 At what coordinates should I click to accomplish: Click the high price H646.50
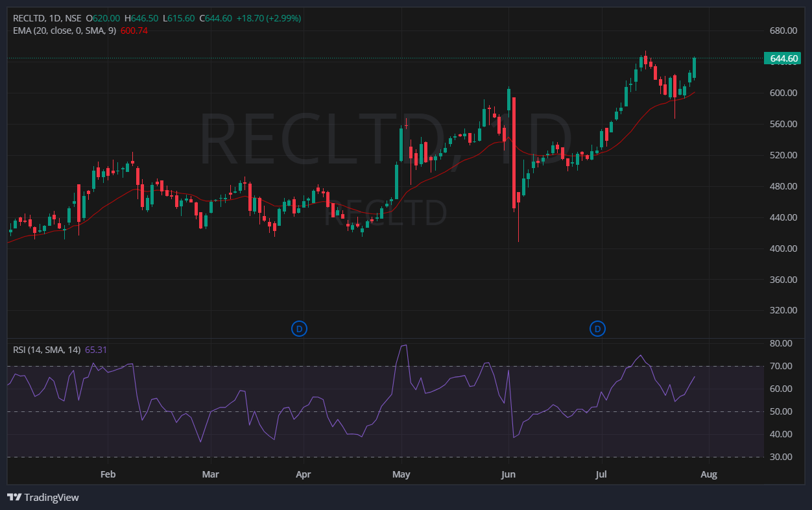coord(141,18)
